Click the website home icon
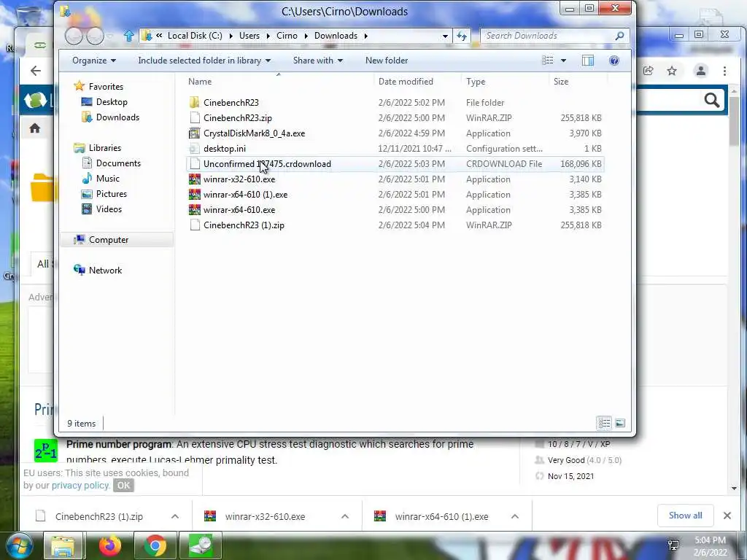Image resolution: width=747 pixels, height=560 pixels. point(35,128)
